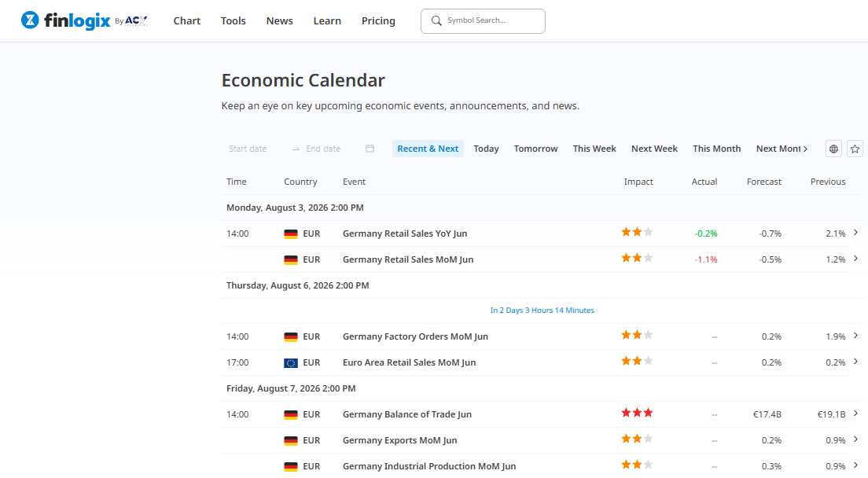Click the three-star impact rating for Balance of Trade
The height and width of the screenshot is (478, 868).
tap(637, 413)
